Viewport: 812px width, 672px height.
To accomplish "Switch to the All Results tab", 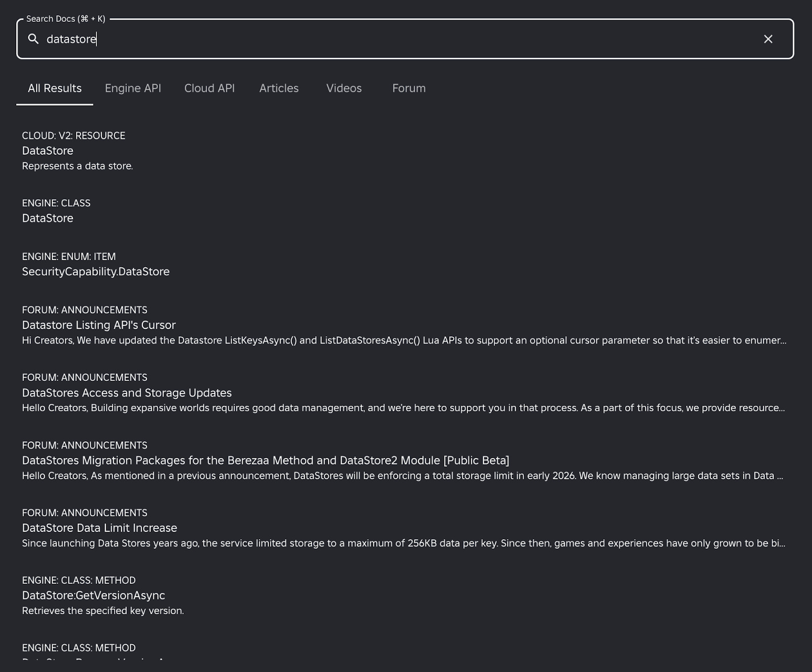I will tap(55, 88).
